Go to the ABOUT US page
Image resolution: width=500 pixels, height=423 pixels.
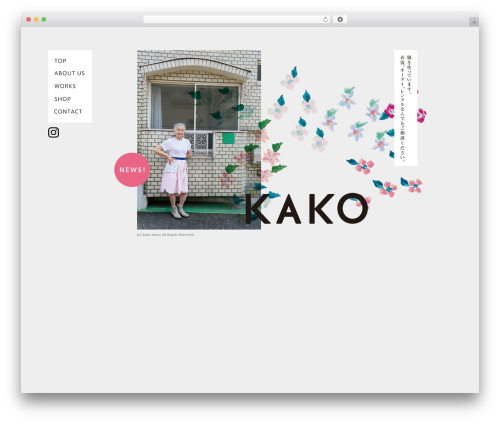69,73
